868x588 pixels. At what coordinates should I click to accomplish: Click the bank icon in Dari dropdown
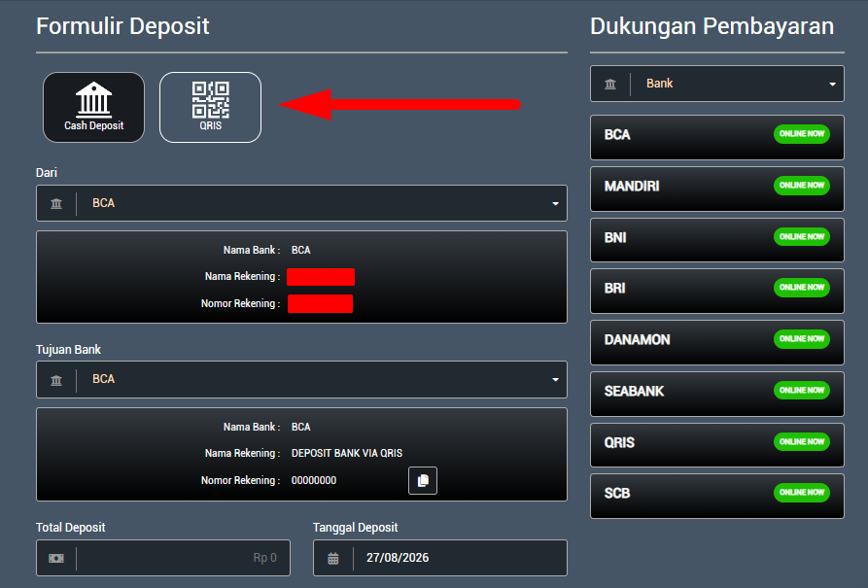(56, 204)
